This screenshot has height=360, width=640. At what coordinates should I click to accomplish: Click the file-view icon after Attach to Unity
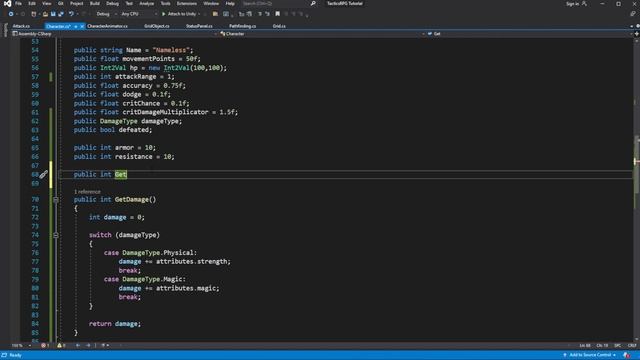click(226, 14)
